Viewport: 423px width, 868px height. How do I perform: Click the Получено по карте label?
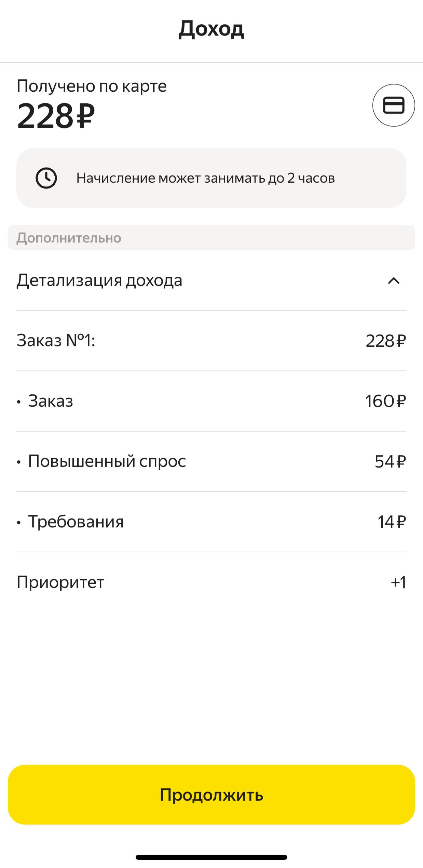click(92, 86)
